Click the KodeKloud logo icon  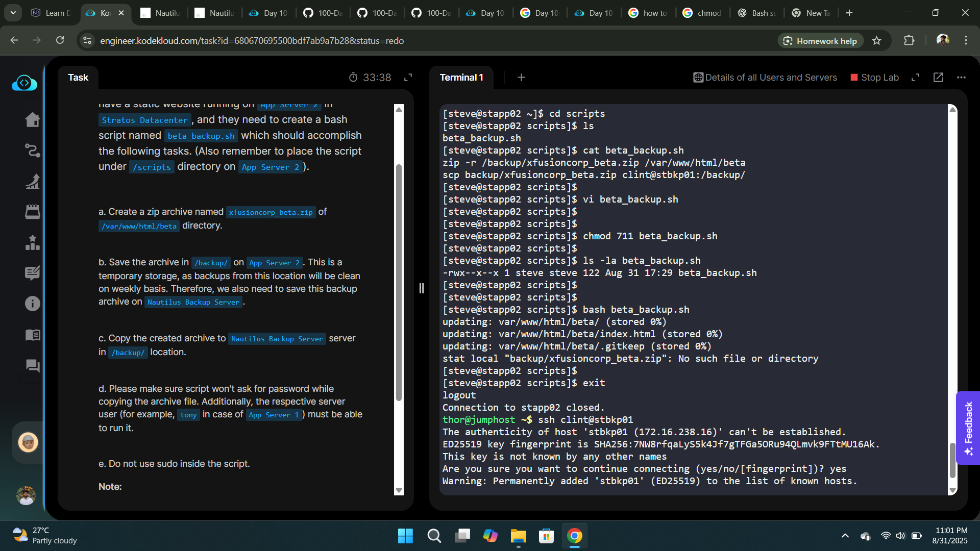click(24, 83)
